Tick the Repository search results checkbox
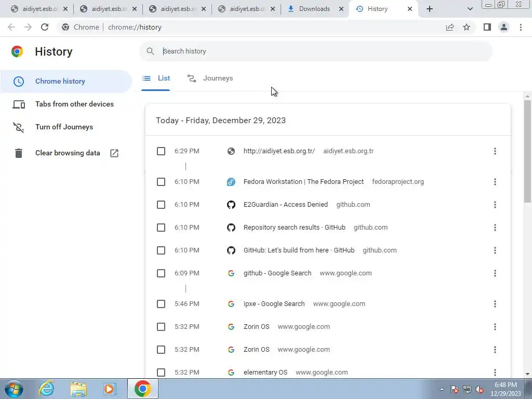 (x=161, y=228)
